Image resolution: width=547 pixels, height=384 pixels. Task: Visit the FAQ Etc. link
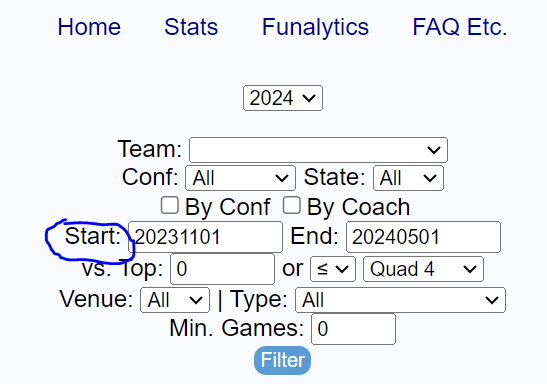[x=460, y=27]
